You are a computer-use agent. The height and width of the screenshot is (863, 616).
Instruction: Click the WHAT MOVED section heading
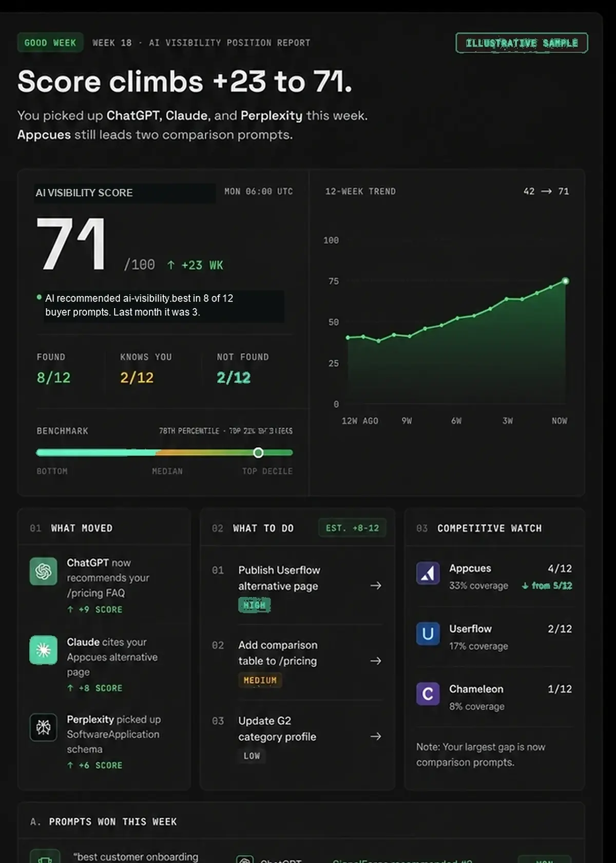tap(82, 528)
